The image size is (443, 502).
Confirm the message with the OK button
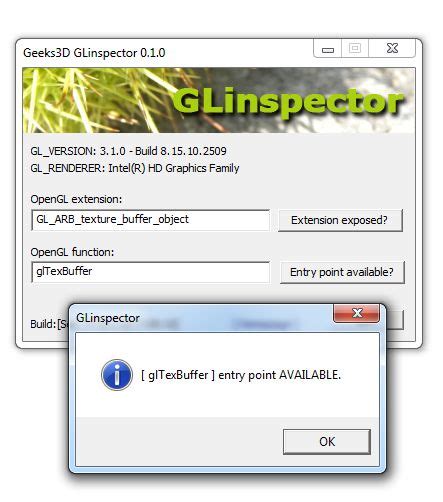(x=327, y=442)
